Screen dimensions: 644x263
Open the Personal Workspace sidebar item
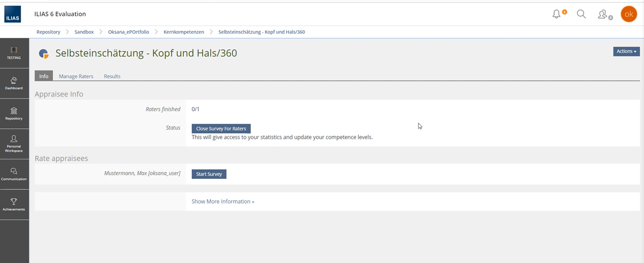(14, 144)
